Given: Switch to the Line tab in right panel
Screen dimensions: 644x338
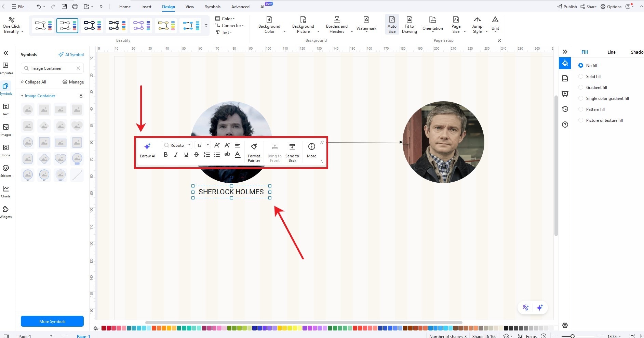Looking at the screenshot, I should click(612, 52).
